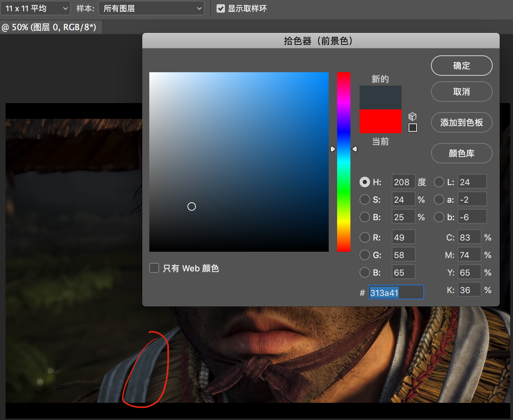The width and height of the screenshot is (513, 420).
Task: Click the red 当前 current color swatch
Action: pyautogui.click(x=380, y=121)
